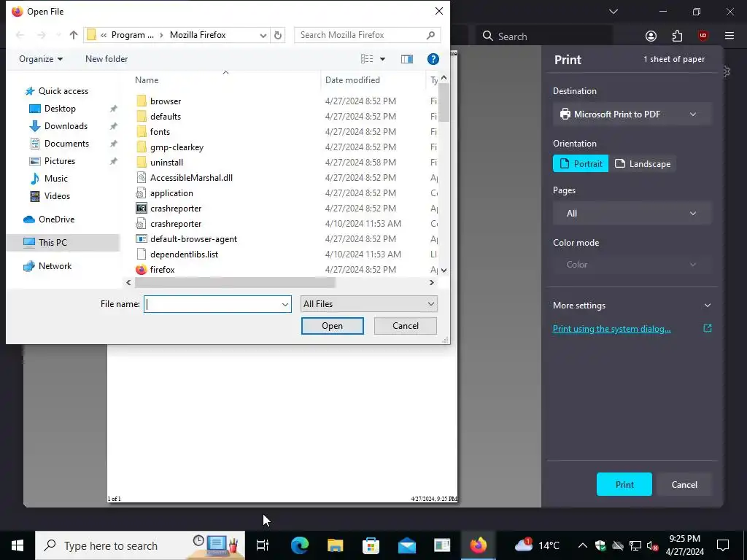This screenshot has height=560, width=747.
Task: Click the Windows taskbar search box
Action: [140, 545]
